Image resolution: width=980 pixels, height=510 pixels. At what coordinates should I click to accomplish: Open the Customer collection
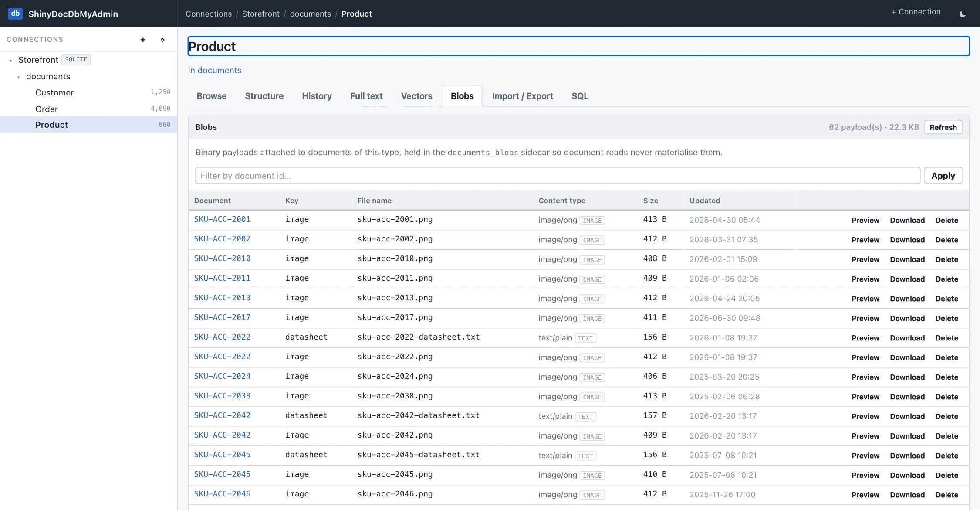point(54,92)
